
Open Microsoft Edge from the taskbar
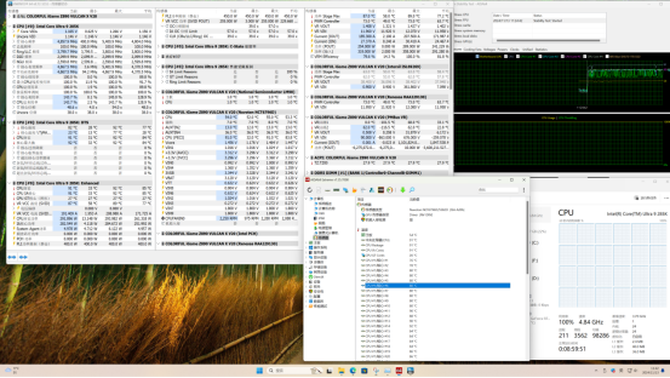(x=353, y=371)
